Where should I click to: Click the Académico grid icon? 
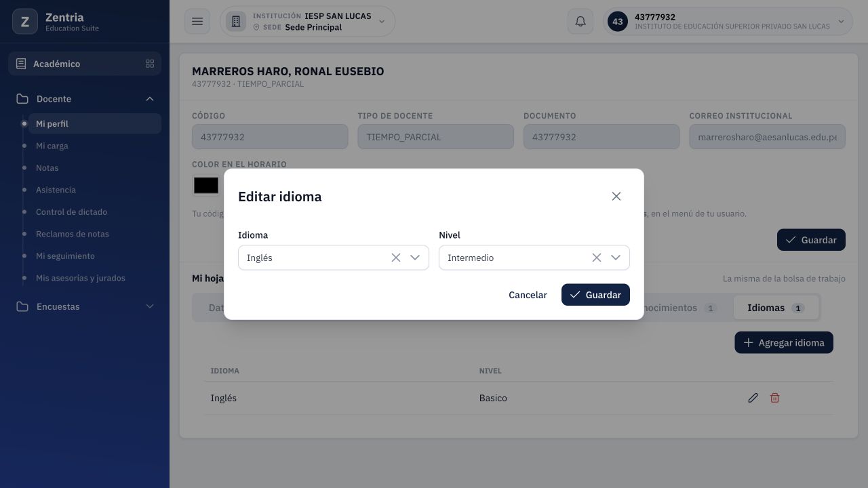[x=150, y=64]
